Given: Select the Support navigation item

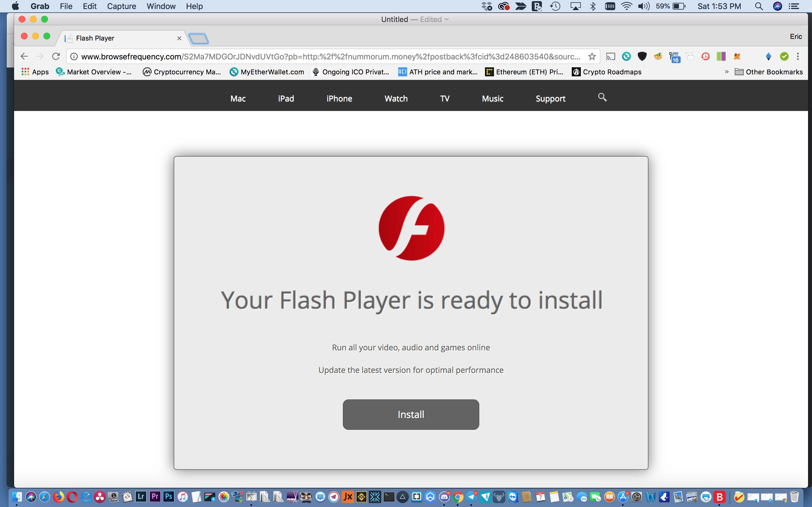Looking at the screenshot, I should pyautogui.click(x=550, y=99).
